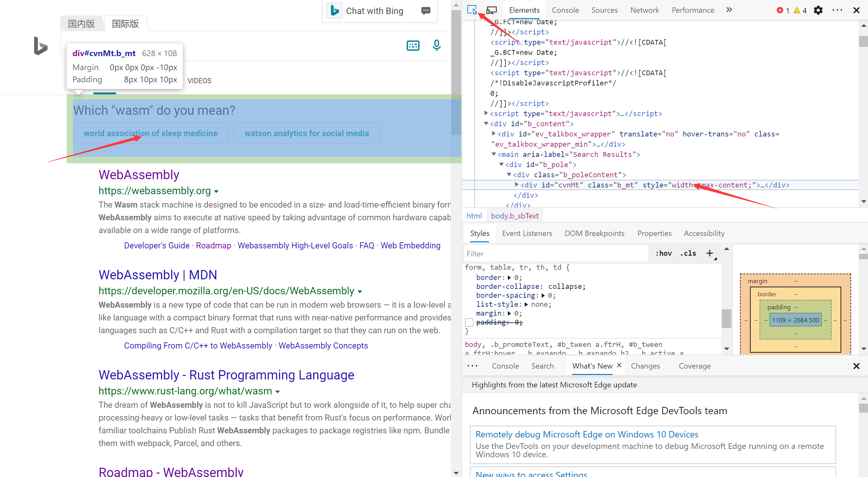Open webassembly.org URL dropdown arrow
The image size is (868, 477).
pyautogui.click(x=216, y=192)
